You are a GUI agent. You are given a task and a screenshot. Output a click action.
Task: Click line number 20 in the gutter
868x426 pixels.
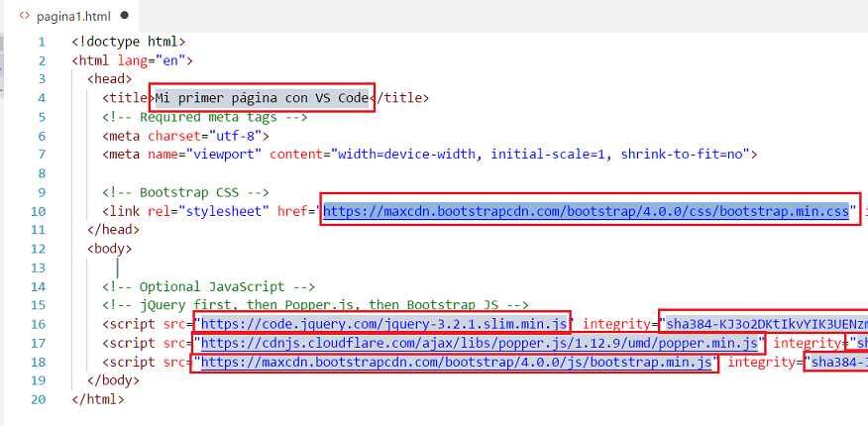39,399
